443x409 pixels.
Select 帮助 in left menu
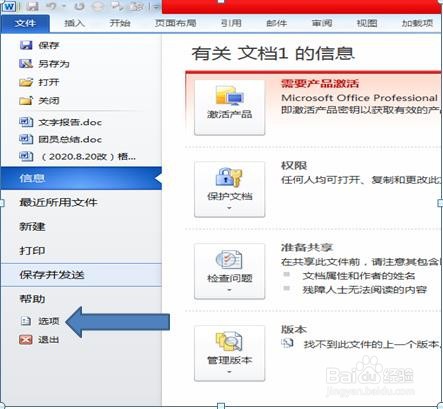pyautogui.click(x=32, y=299)
